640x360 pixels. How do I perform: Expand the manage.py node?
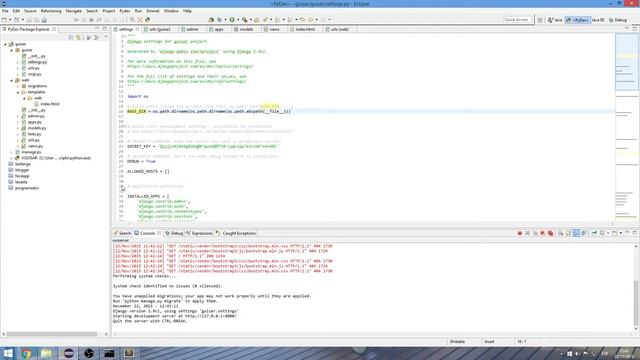[11, 152]
